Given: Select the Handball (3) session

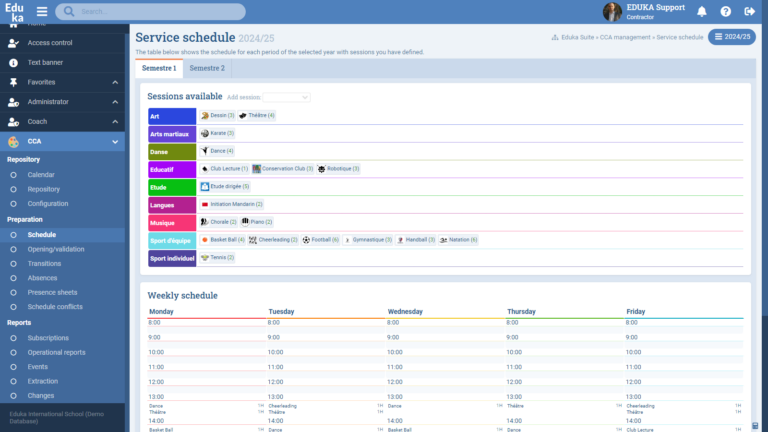Looking at the screenshot, I should (x=415, y=240).
